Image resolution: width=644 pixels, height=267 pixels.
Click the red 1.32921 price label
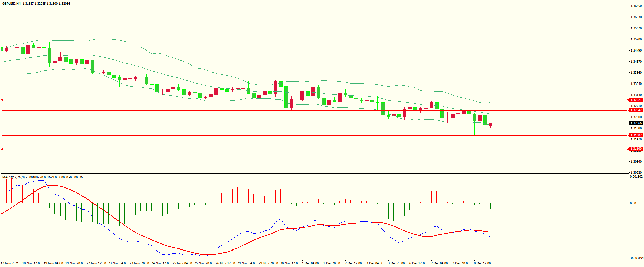coord(636,100)
